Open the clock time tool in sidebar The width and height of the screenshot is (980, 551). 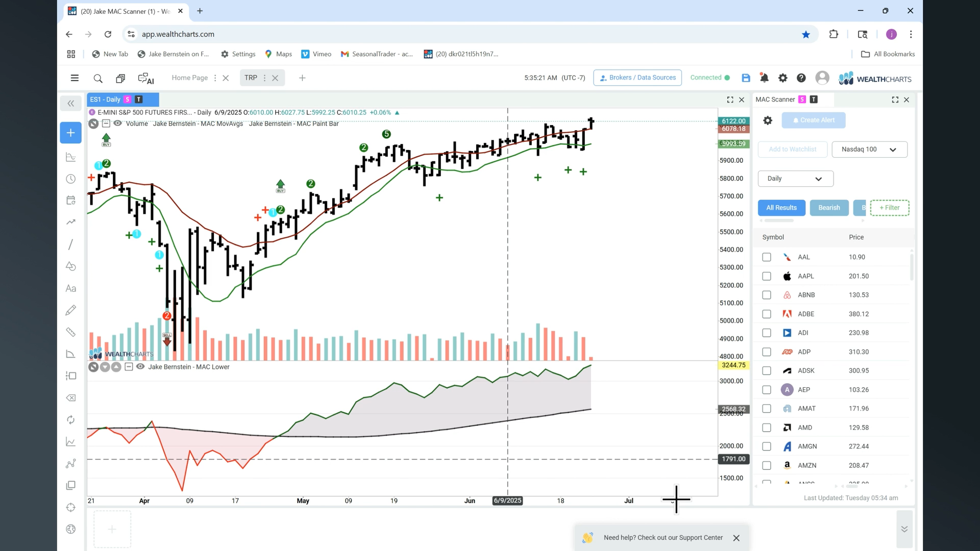click(x=71, y=179)
